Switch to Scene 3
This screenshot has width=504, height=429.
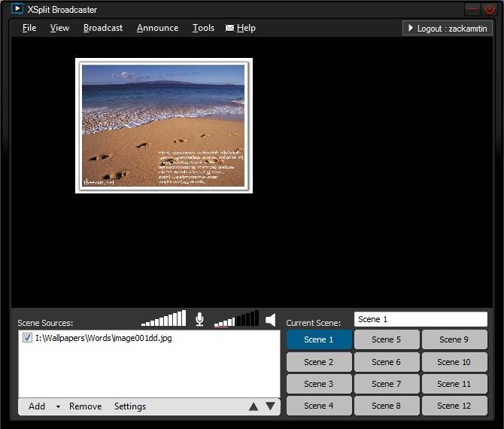pos(319,384)
